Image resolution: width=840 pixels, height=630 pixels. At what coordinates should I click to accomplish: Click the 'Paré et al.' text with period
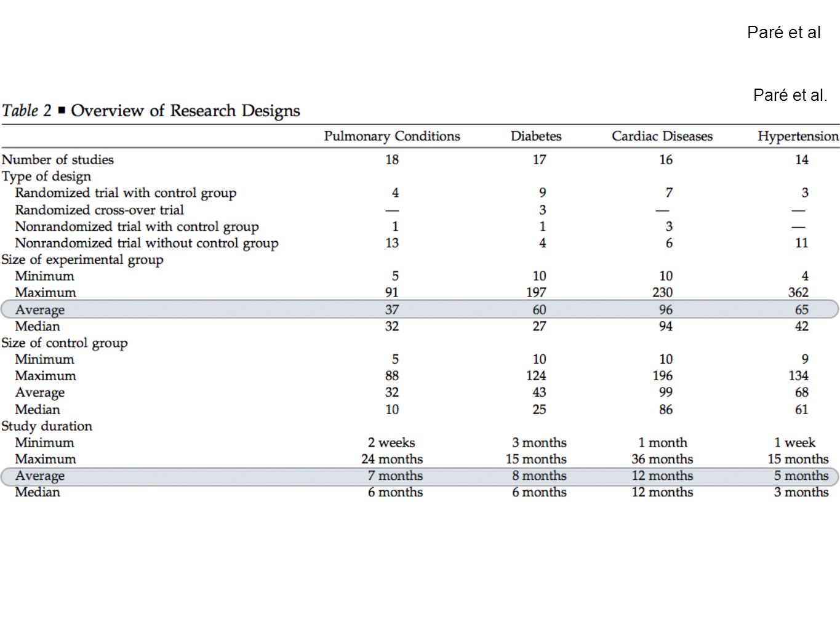(790, 95)
